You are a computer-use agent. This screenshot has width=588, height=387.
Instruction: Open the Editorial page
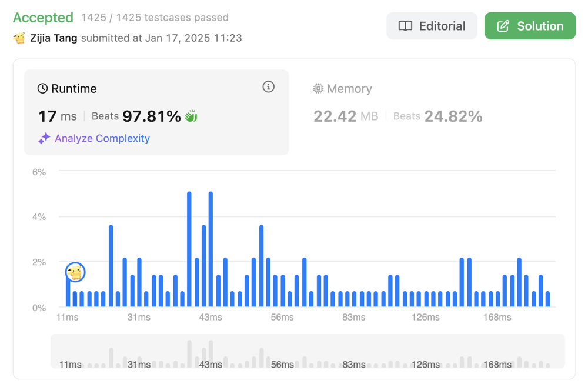[432, 26]
